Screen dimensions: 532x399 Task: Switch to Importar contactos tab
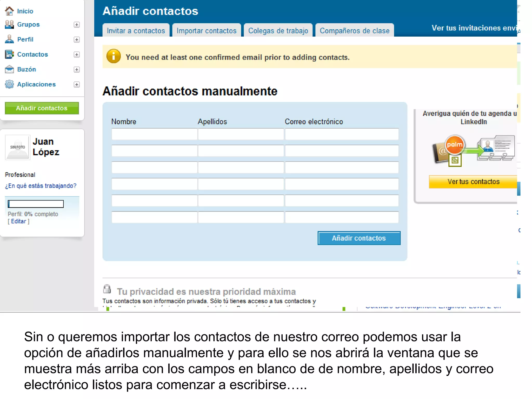[x=207, y=30]
